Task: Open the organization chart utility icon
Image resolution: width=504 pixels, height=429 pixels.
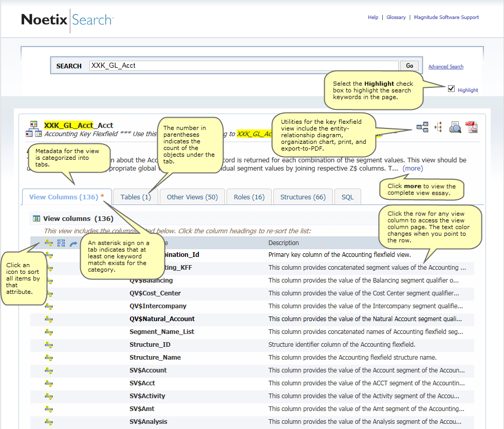Action: coord(438,127)
